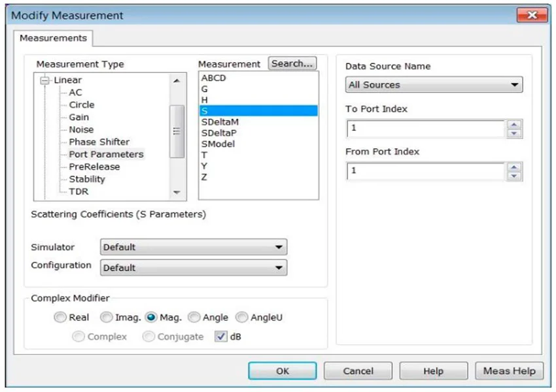Open the Configuration dropdown
Screen dimensions: 556x392
(x=193, y=268)
